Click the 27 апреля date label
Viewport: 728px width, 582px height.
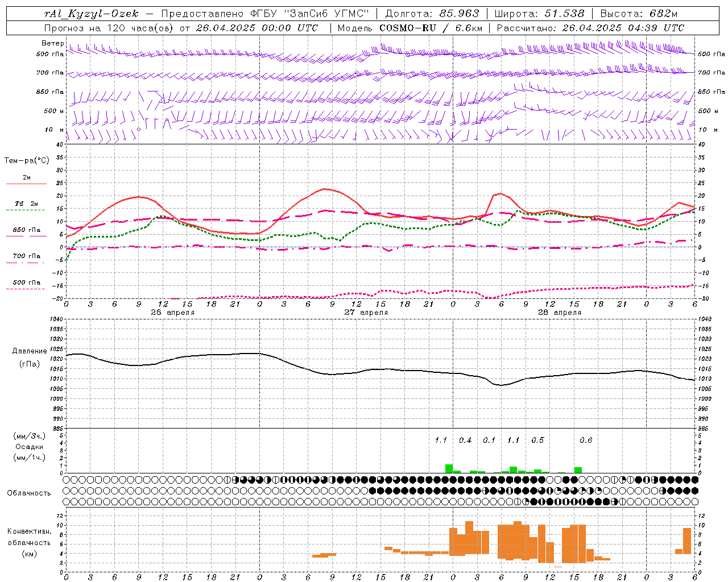click(366, 313)
